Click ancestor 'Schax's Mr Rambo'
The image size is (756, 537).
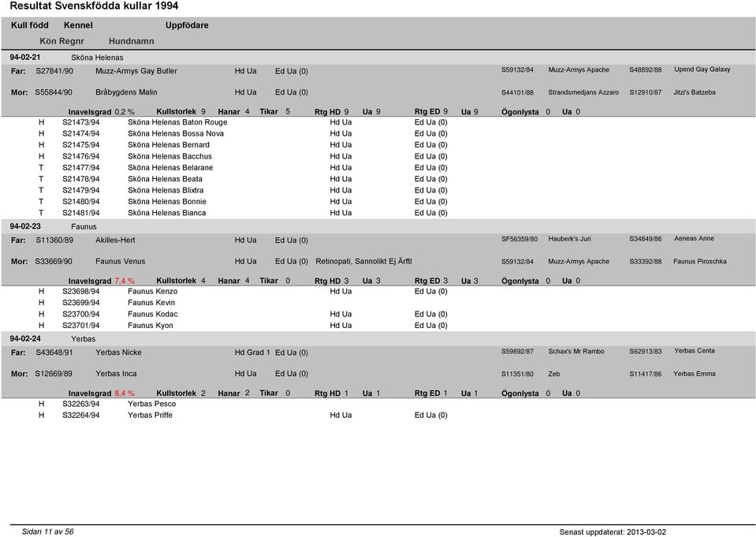point(576,351)
